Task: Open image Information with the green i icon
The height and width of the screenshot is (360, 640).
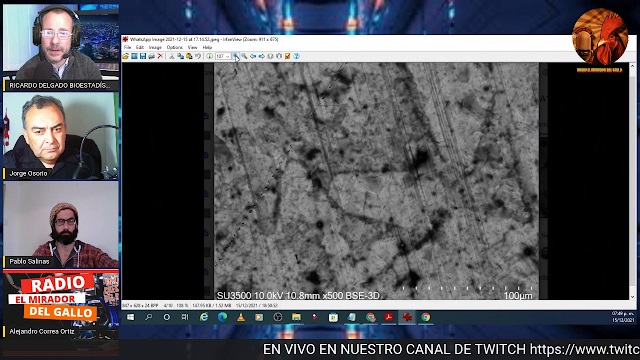Action: [x=209, y=56]
